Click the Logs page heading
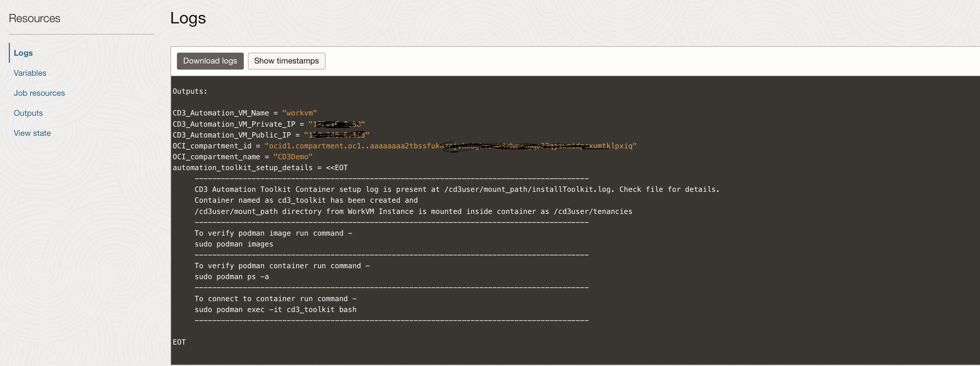Screen dimensions: 980x366 (x=188, y=18)
